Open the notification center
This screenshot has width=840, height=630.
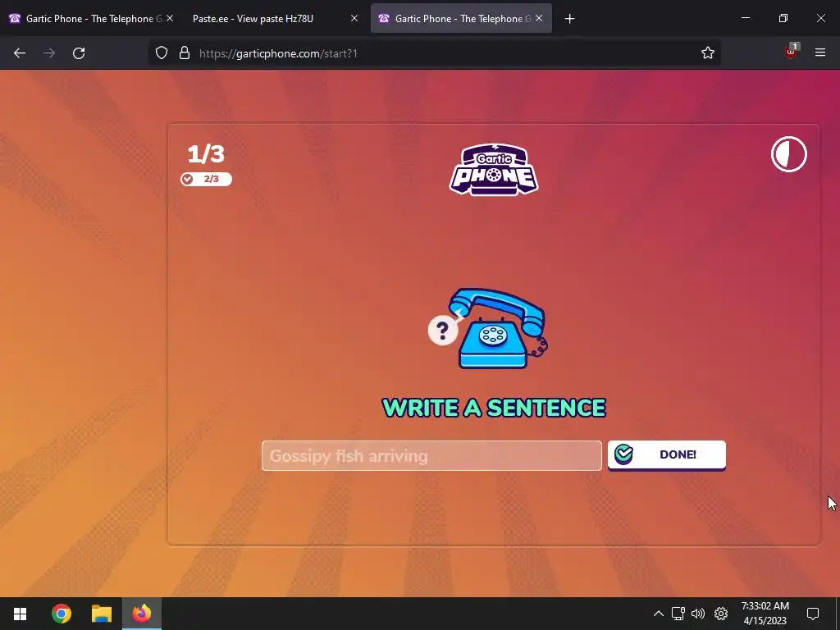pos(813,614)
